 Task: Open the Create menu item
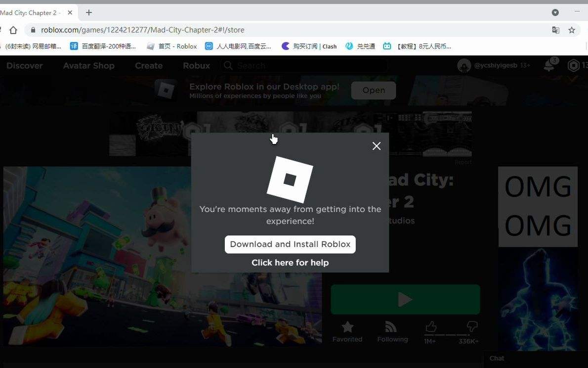149,66
